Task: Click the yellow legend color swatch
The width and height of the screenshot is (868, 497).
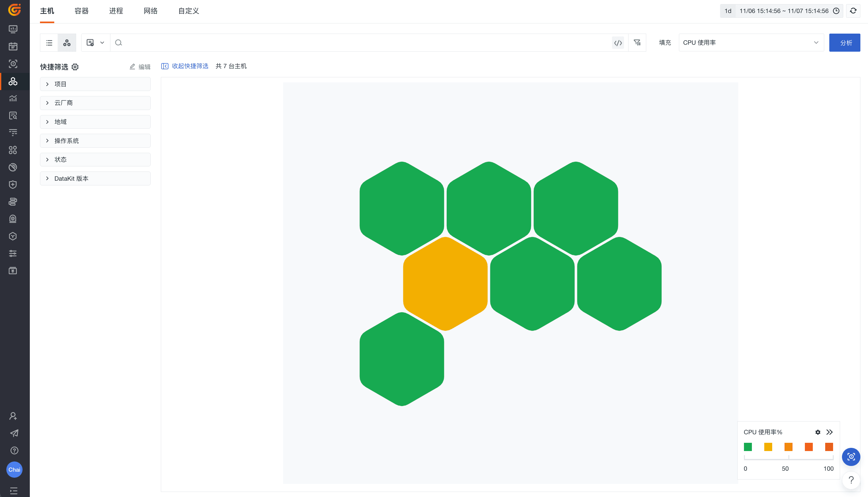Action: (768, 447)
